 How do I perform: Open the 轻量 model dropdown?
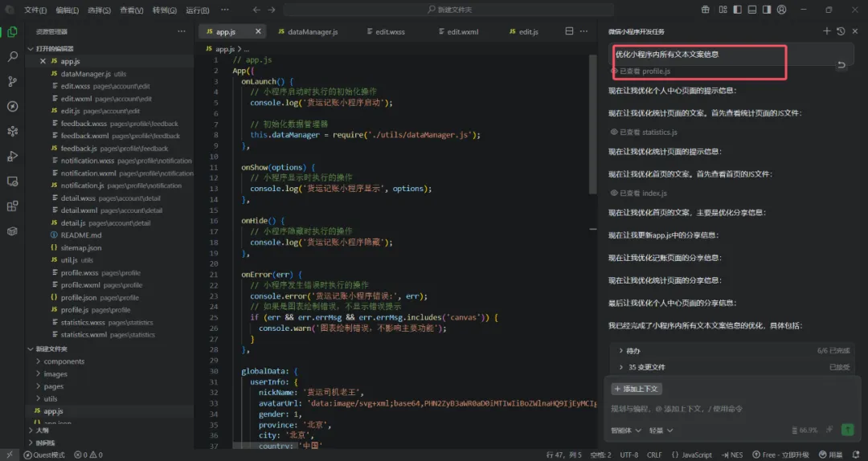pyautogui.click(x=661, y=430)
